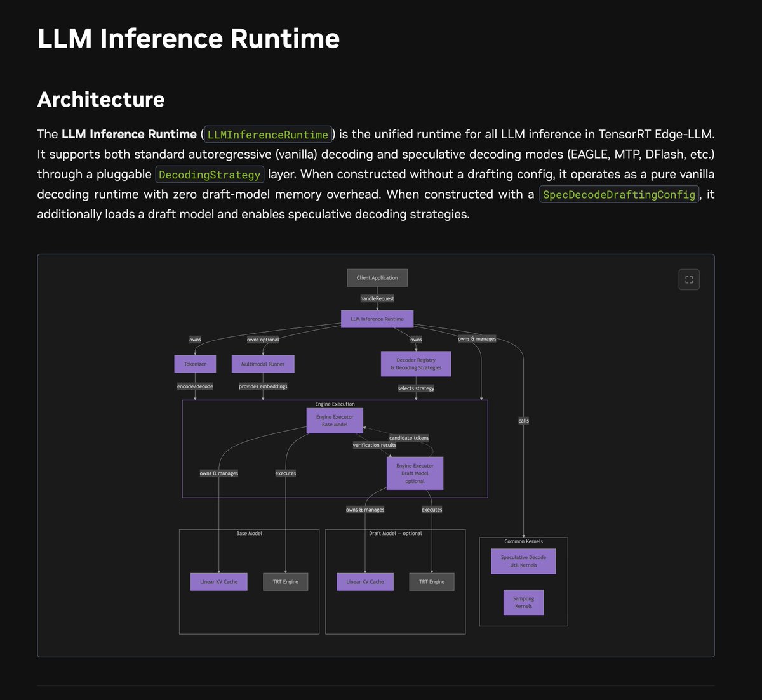
Task: Click the 'provides embeddings' label
Action: tap(263, 386)
